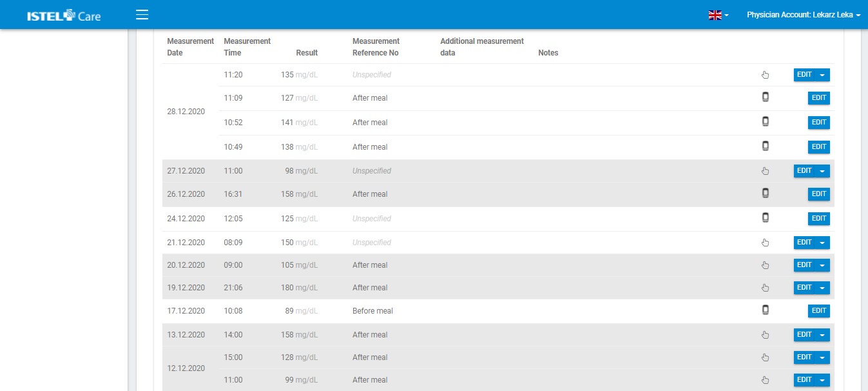
Task: Expand EDIT dropdown arrow for 20.12.2020 row
Action: pyautogui.click(x=822, y=265)
